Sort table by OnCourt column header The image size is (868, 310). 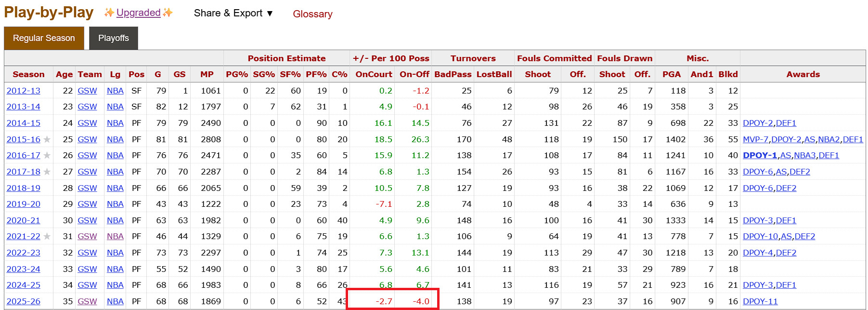pos(374,74)
